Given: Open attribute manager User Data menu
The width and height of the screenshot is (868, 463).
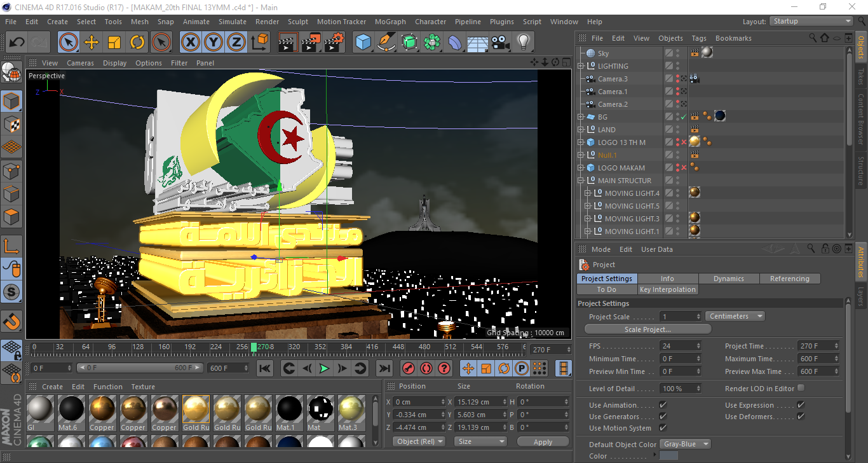Looking at the screenshot, I should point(656,249).
